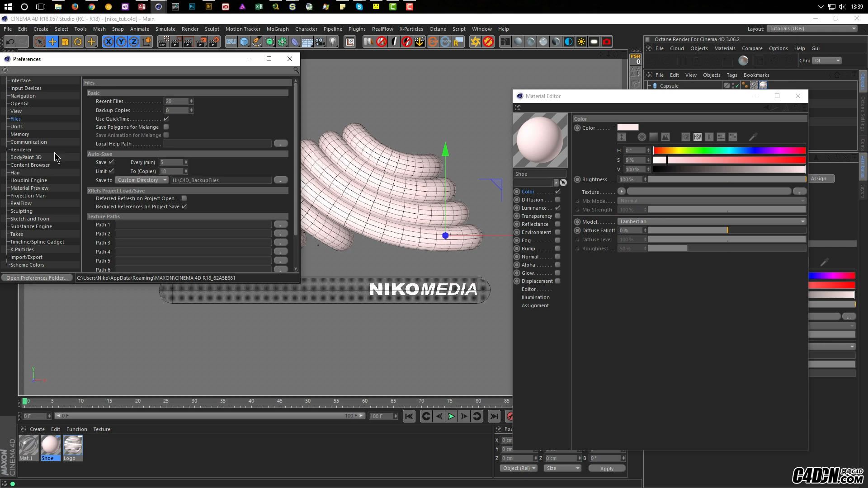The height and width of the screenshot is (488, 868).
Task: Click the Undo arrow in the toolbar
Action: click(10, 42)
